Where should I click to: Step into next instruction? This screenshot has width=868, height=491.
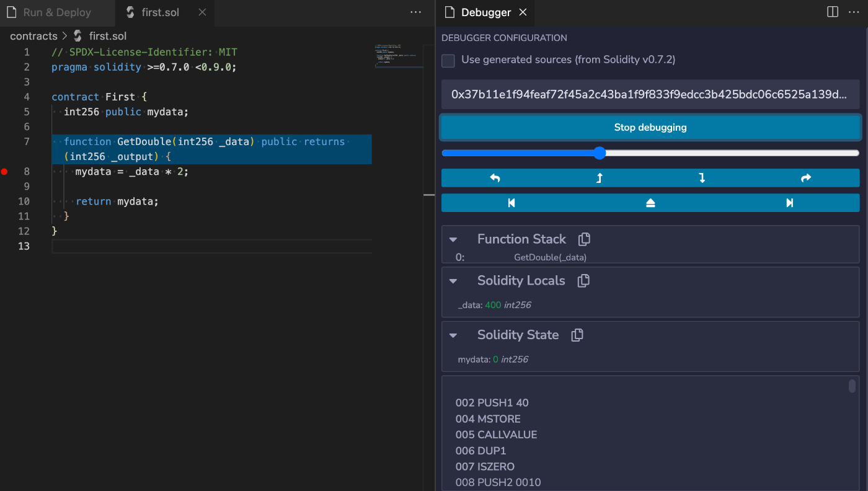702,178
